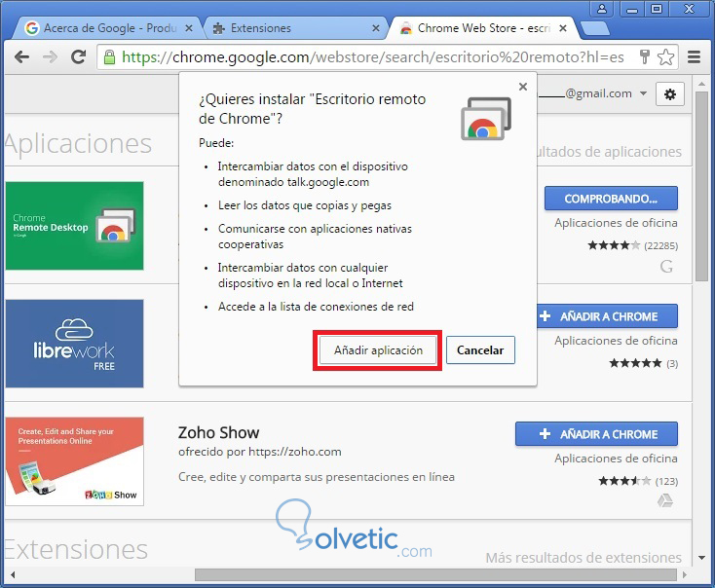Click the COMPROBANDO... button
Image resolution: width=715 pixels, height=588 pixels.
pyautogui.click(x=611, y=199)
